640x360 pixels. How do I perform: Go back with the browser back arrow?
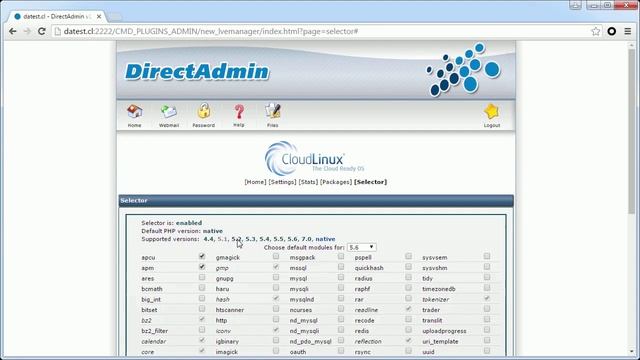tap(13, 31)
